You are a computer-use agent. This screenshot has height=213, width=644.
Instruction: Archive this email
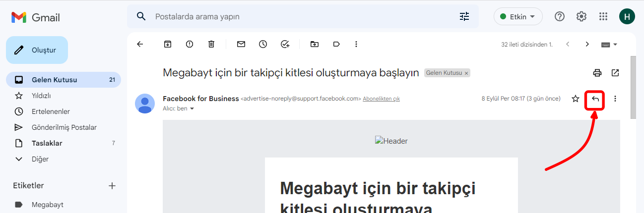point(168,44)
